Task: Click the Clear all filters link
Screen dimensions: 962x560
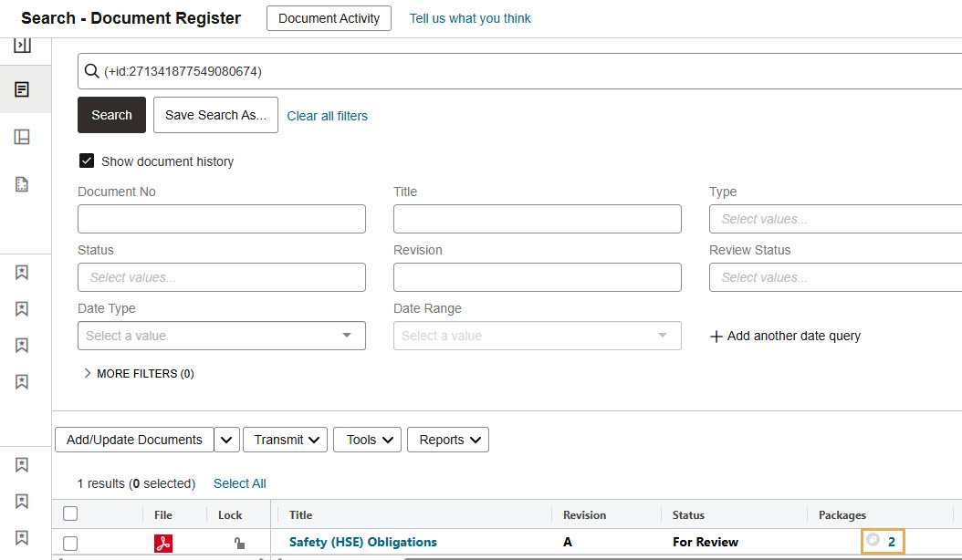Action: 327,116
